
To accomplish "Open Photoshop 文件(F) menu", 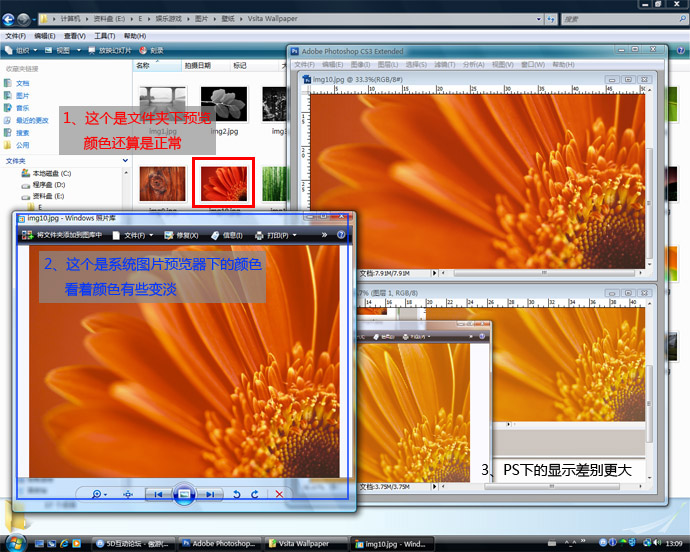I will click(305, 65).
